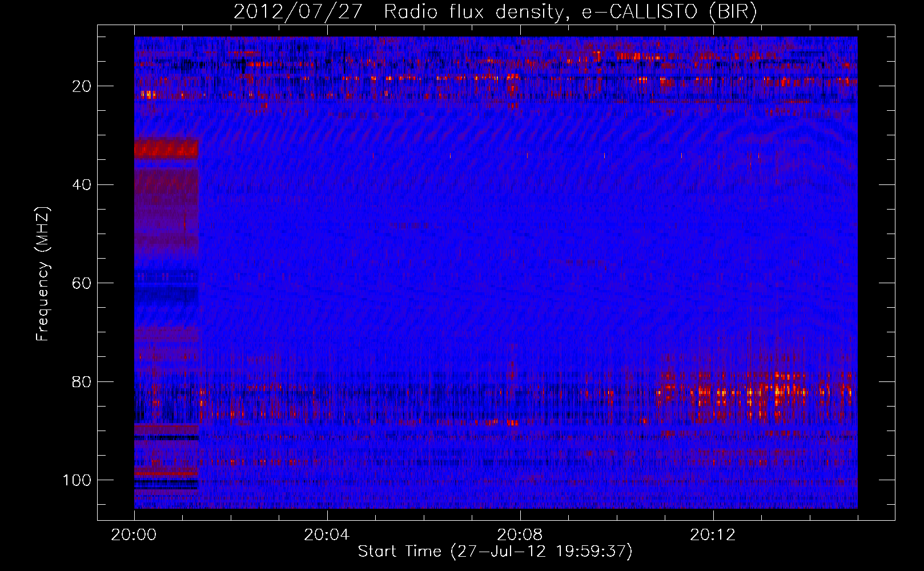Click the '20:08' time tick label
The height and width of the screenshot is (571, 924).
[x=520, y=535]
